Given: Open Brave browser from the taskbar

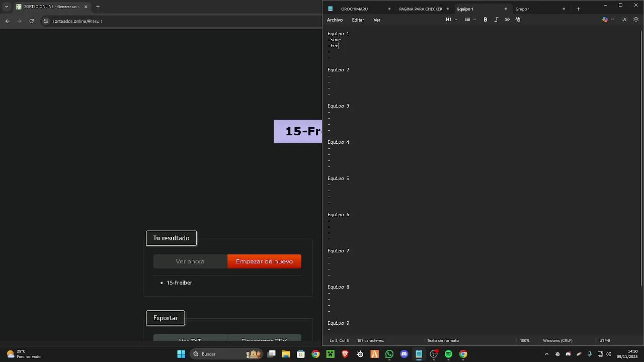Looking at the screenshot, I should 345,354.
